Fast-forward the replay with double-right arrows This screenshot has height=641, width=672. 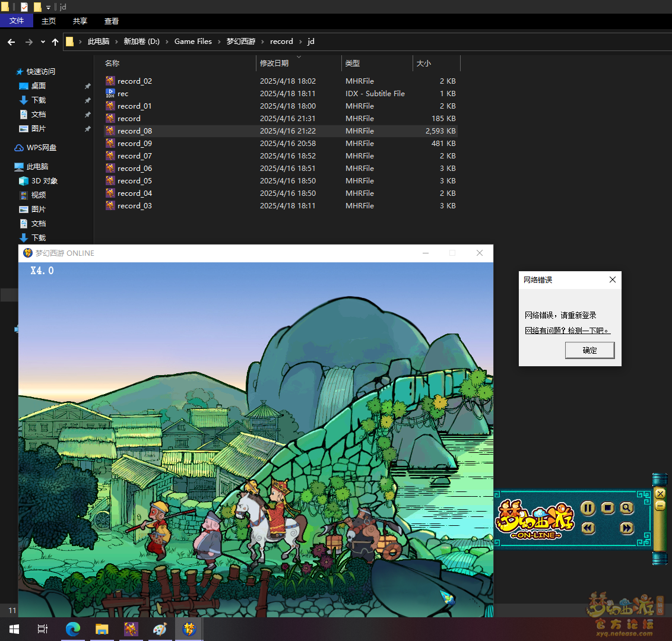coord(626,528)
